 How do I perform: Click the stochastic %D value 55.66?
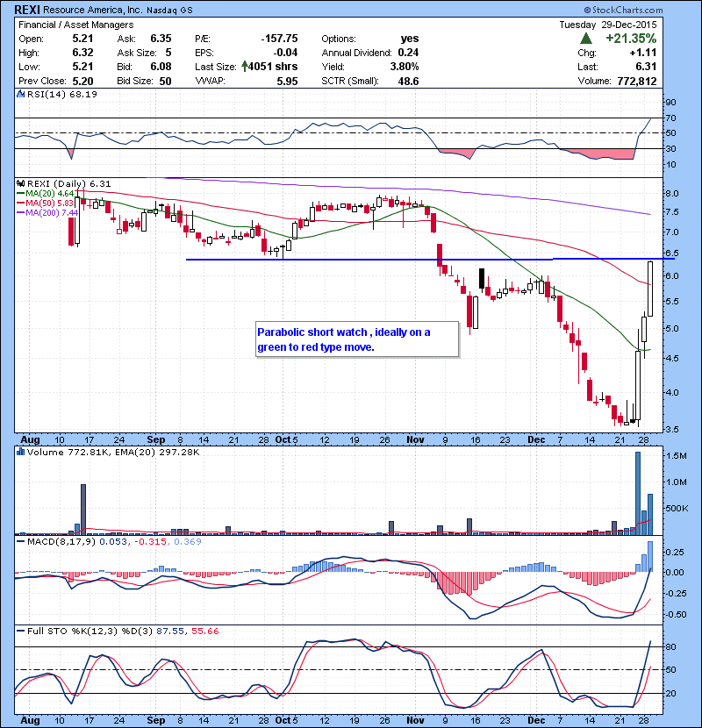(x=204, y=631)
